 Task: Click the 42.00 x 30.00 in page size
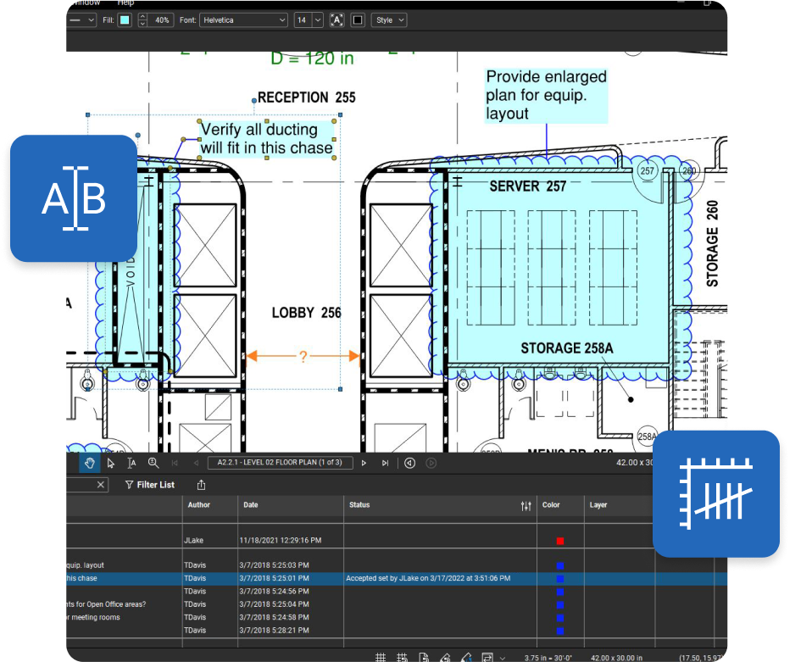[617, 658]
